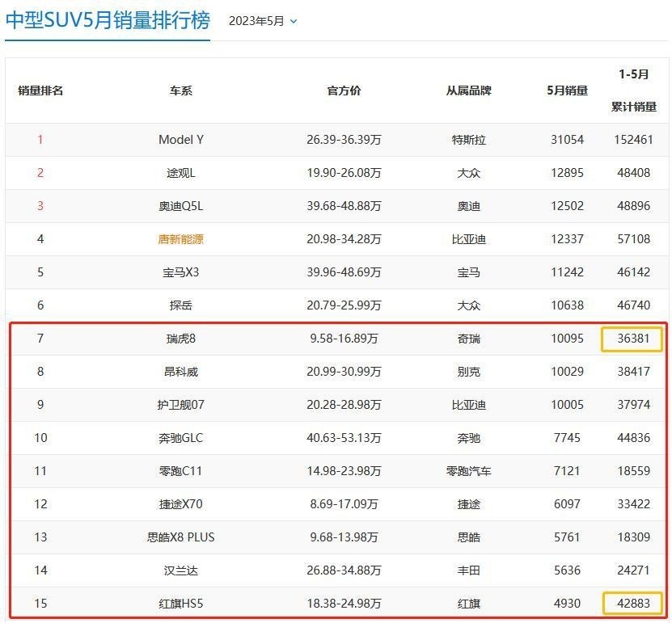Click the 捷途 brand cell
The width and height of the screenshot is (672, 623).
[x=468, y=504]
